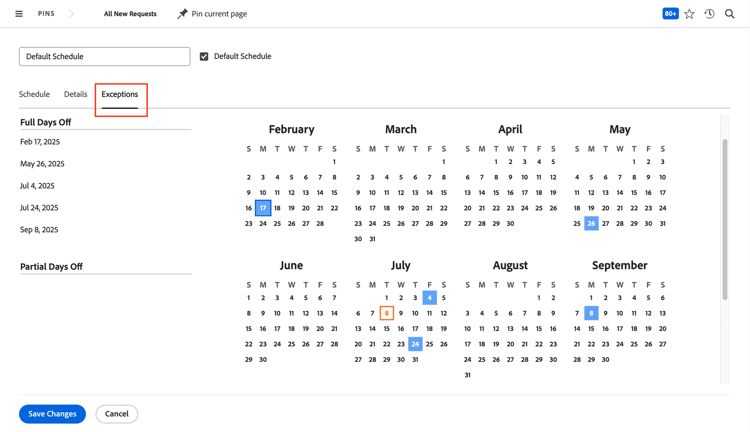Viewport: 750px width, 432px height.
Task: Switch to the Schedule tab
Action: coord(34,94)
